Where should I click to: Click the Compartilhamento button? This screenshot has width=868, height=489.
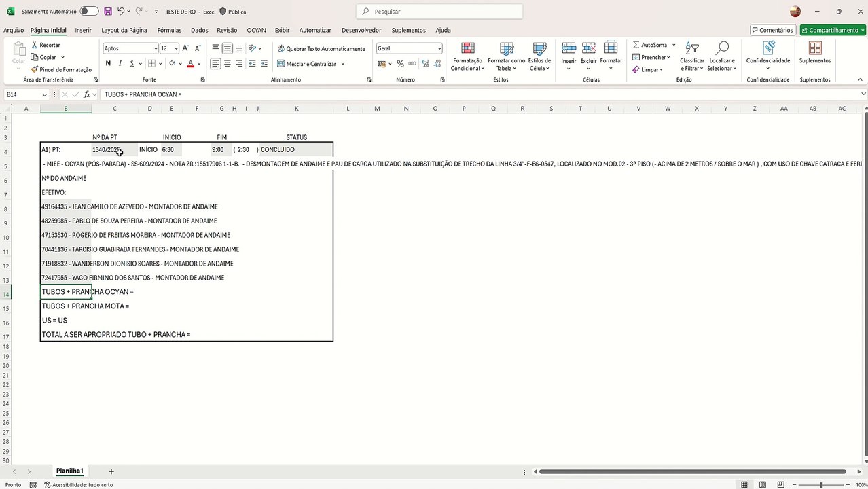pos(832,30)
